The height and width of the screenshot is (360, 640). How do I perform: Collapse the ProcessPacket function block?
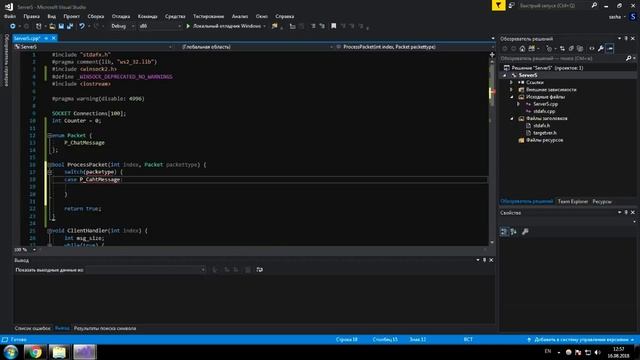coord(50,165)
